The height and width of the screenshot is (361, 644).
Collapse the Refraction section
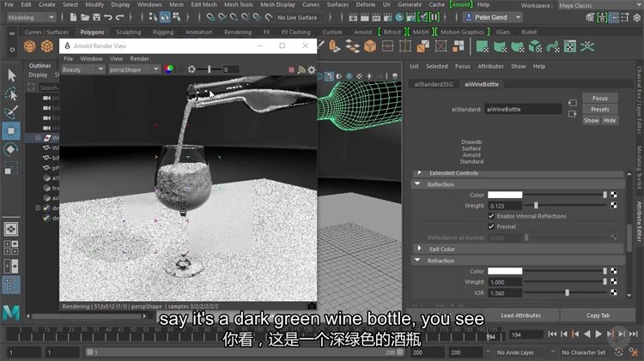[417, 261]
